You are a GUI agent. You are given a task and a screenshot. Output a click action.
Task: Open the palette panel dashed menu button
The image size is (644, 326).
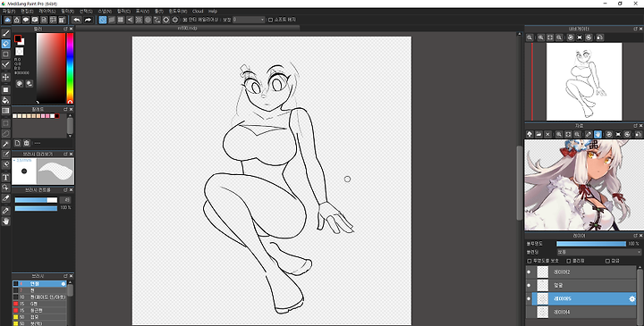[38, 143]
